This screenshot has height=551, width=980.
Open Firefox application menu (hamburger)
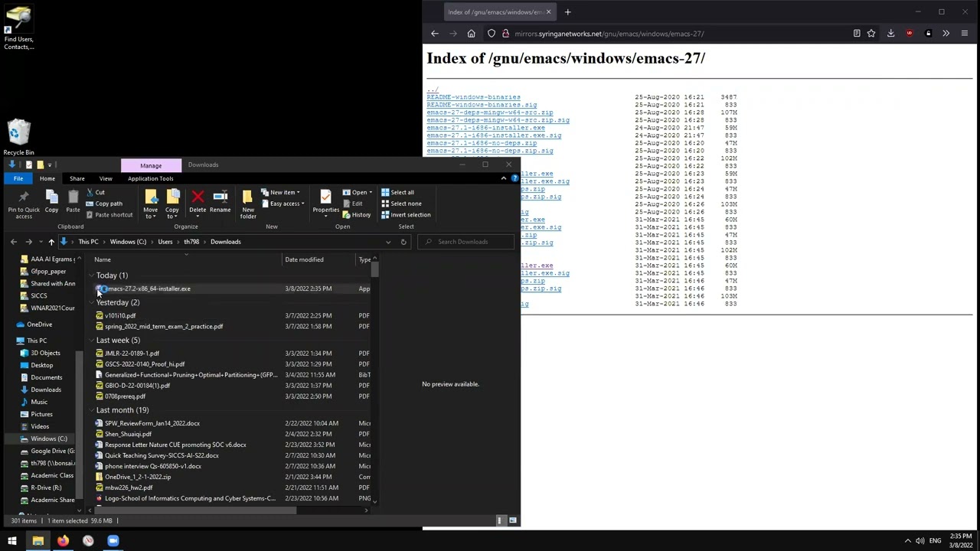[965, 34]
